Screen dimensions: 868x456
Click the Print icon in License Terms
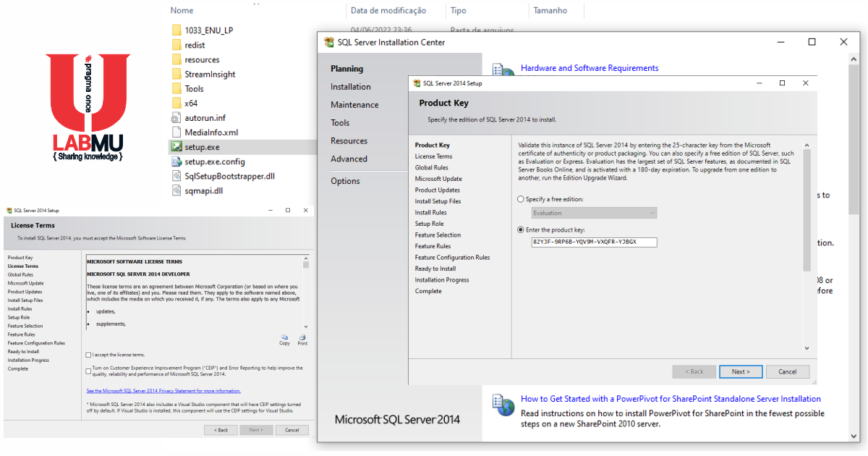pyautogui.click(x=302, y=339)
